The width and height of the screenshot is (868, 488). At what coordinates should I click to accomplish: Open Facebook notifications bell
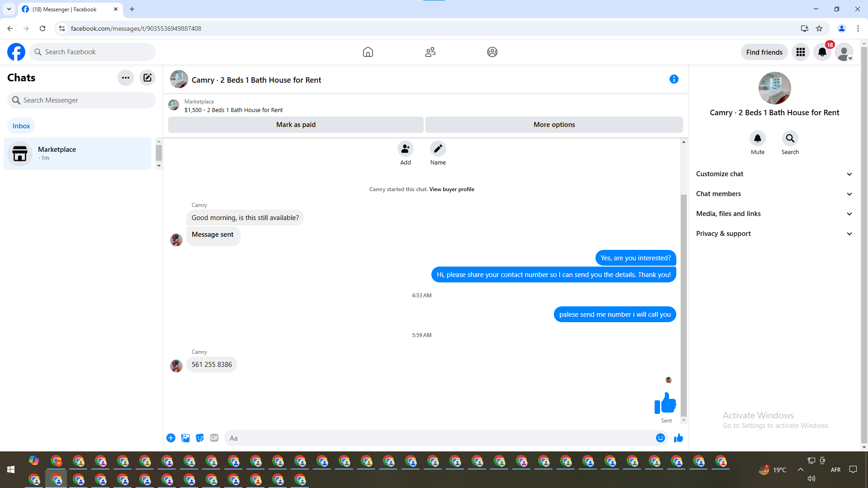(x=822, y=52)
